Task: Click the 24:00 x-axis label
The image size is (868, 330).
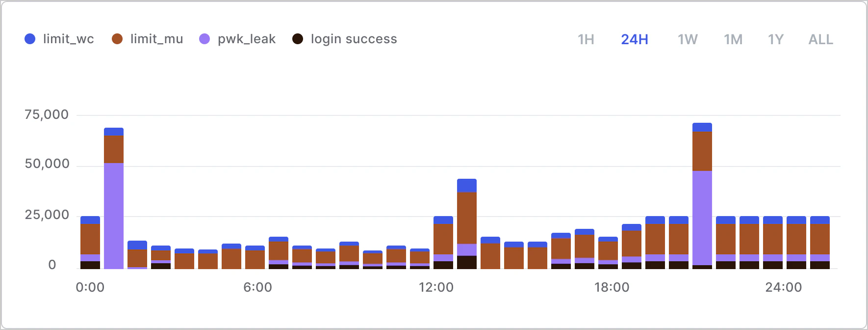Action: coord(784,287)
